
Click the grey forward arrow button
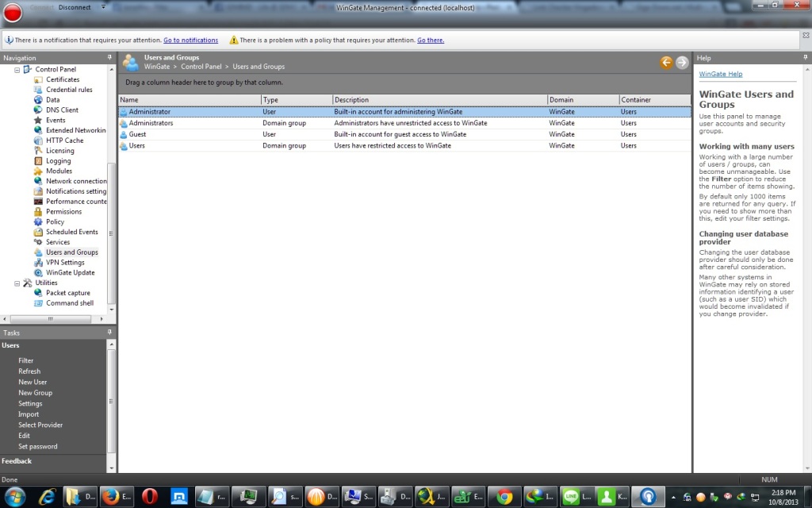coord(682,62)
